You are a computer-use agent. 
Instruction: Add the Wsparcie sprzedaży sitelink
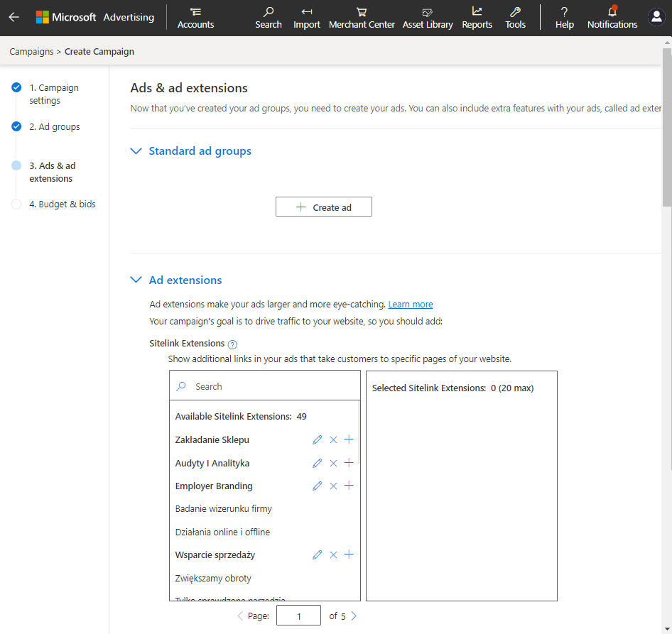349,555
